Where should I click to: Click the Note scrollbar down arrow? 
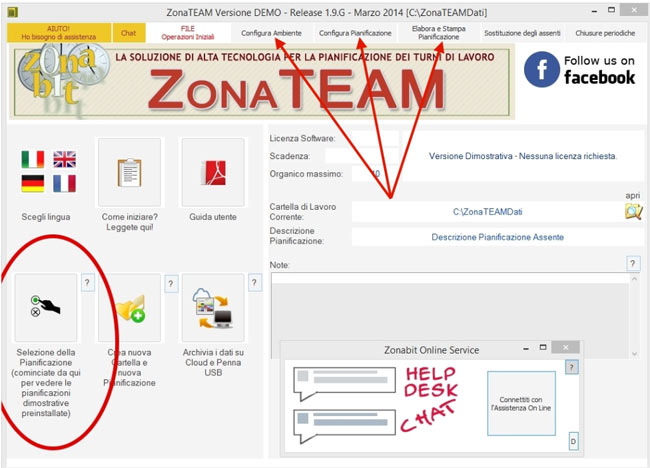[x=634, y=354]
